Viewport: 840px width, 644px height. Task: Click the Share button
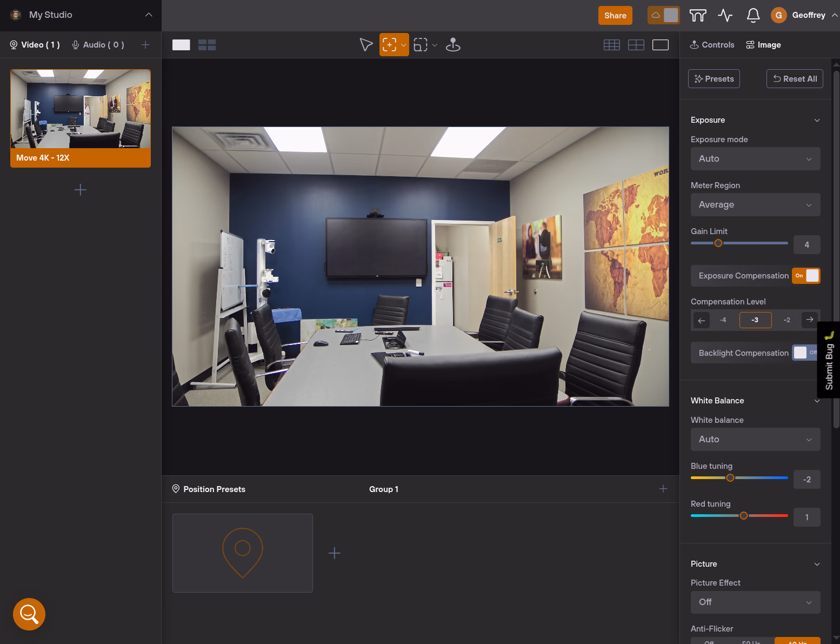point(615,15)
